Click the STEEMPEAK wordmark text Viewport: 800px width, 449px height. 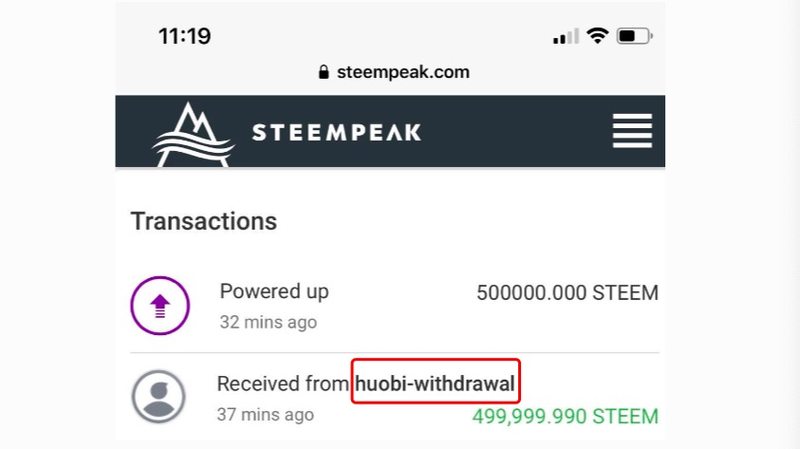[337, 133]
